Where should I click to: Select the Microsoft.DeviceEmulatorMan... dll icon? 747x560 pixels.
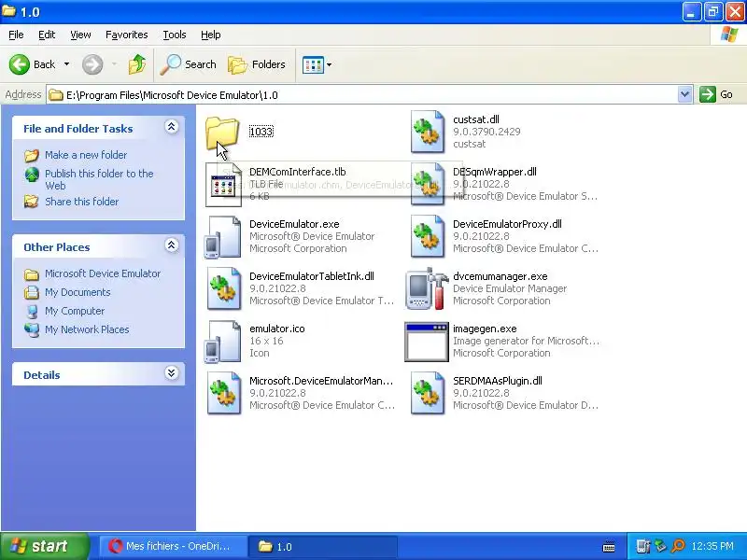pos(224,393)
